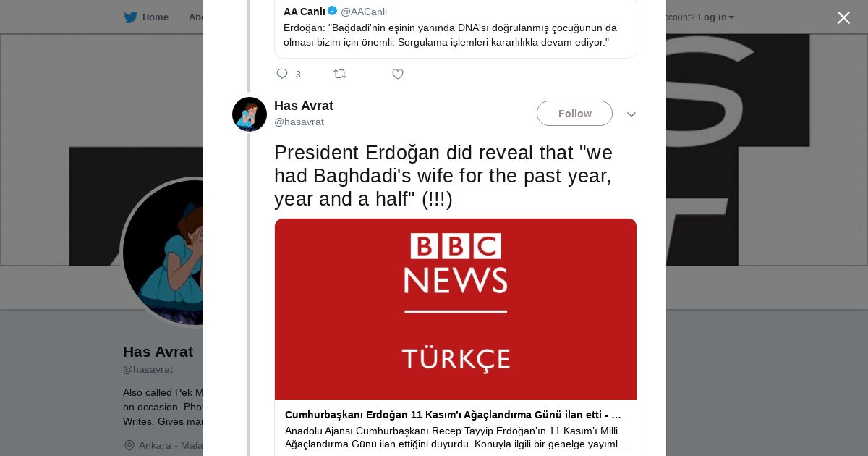Open the @hasavrat handle under the tweet author
The height and width of the screenshot is (456, 868).
click(x=299, y=122)
